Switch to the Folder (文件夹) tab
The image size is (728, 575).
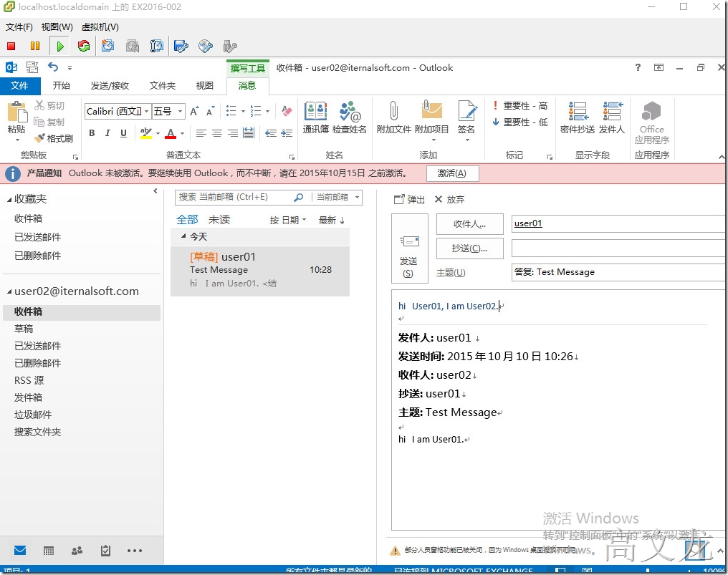[163, 86]
